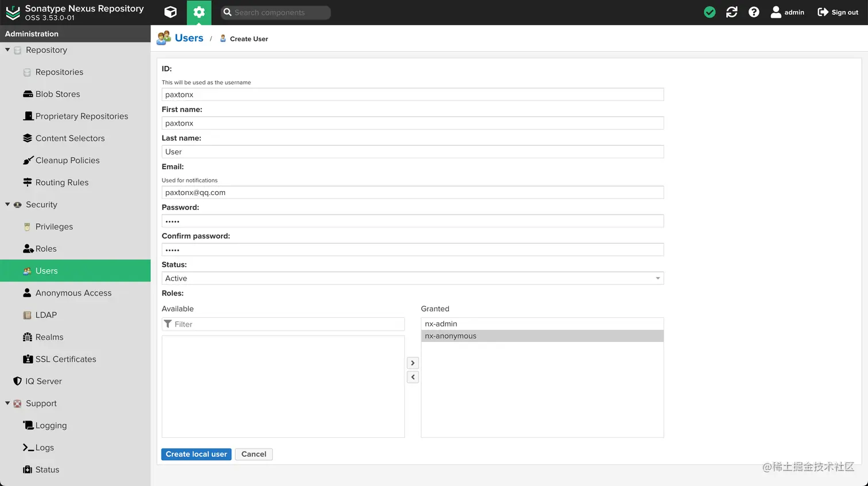Click the Refresh icon in header

(x=731, y=12)
